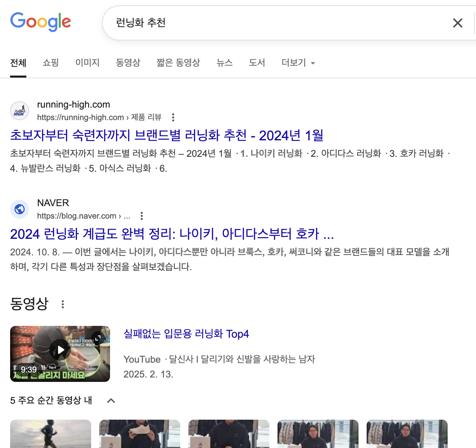The height and width of the screenshot is (448, 476).
Task: Open the three-dot menu for the running-high.com result
Action: click(x=173, y=117)
